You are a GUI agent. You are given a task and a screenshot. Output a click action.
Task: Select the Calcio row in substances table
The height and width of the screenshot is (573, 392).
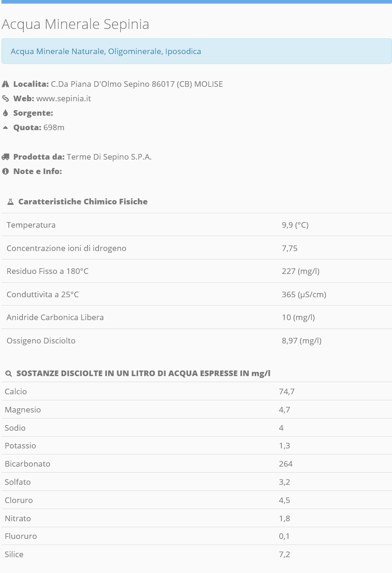[x=196, y=391]
